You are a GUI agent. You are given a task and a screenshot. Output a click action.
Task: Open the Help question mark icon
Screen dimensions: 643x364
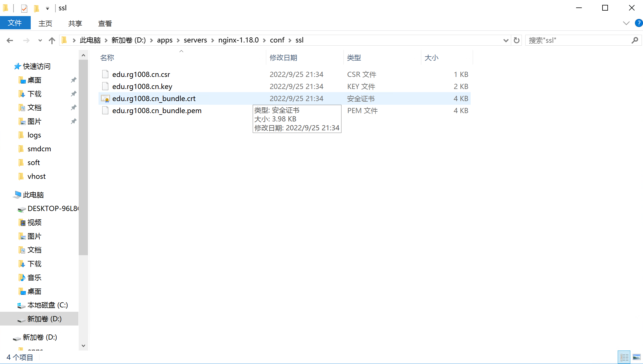[638, 23]
